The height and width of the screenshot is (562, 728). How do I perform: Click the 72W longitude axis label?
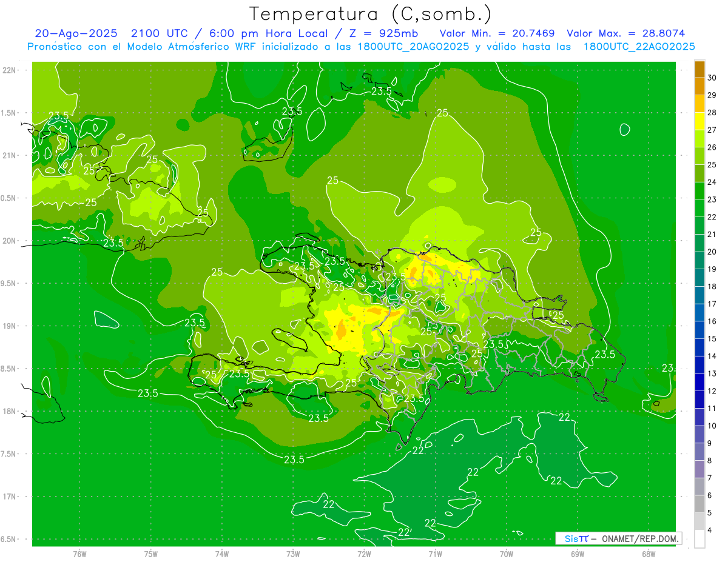[x=364, y=553]
